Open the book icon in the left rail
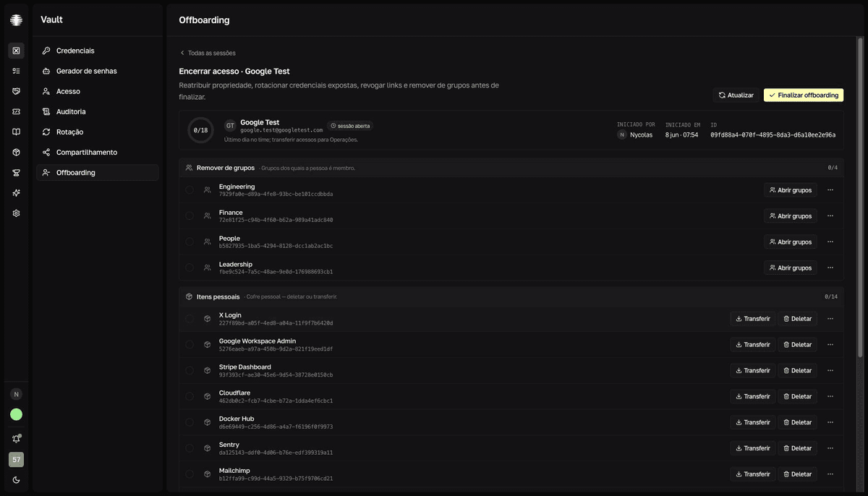The width and height of the screenshot is (868, 496). 16,132
